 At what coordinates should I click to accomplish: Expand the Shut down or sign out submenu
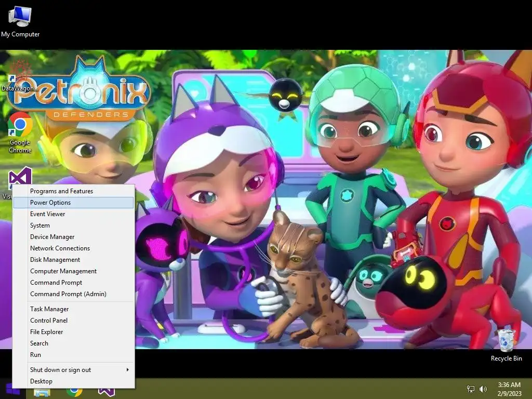click(x=74, y=370)
